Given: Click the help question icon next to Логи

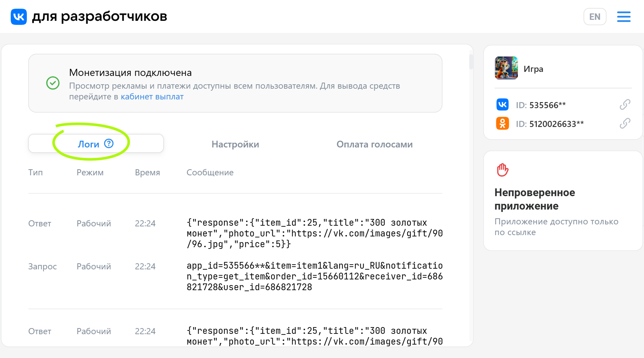Looking at the screenshot, I should point(109,143).
